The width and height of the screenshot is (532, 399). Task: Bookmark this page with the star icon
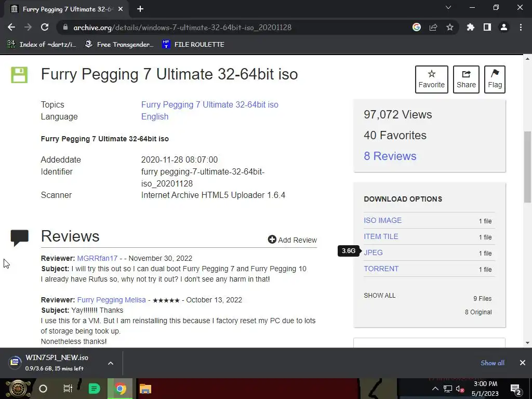(450, 27)
